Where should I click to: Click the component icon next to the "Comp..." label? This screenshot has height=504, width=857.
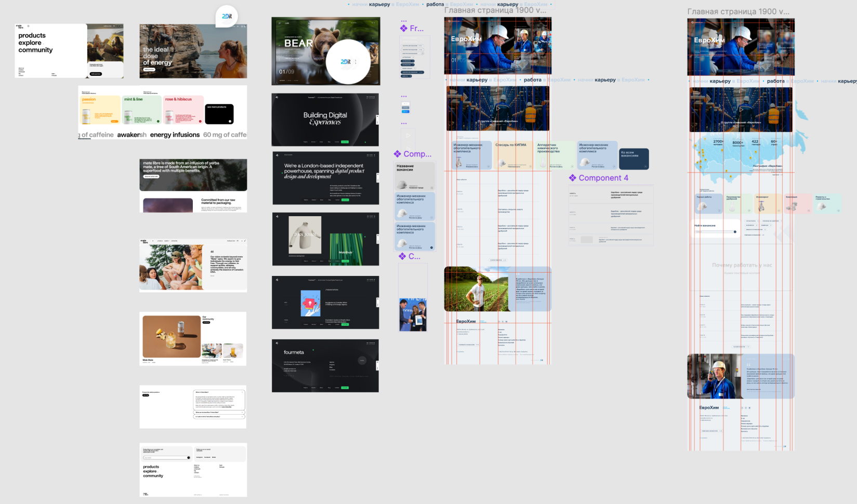click(398, 154)
